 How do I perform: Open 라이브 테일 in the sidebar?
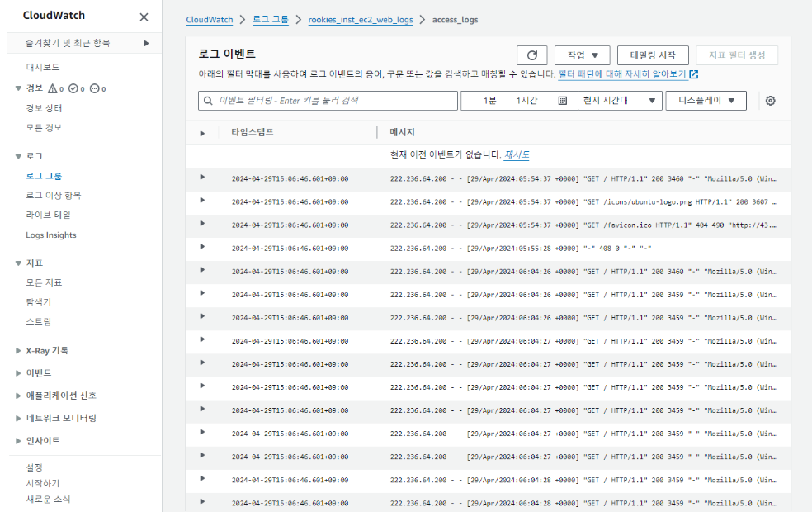coord(48,215)
